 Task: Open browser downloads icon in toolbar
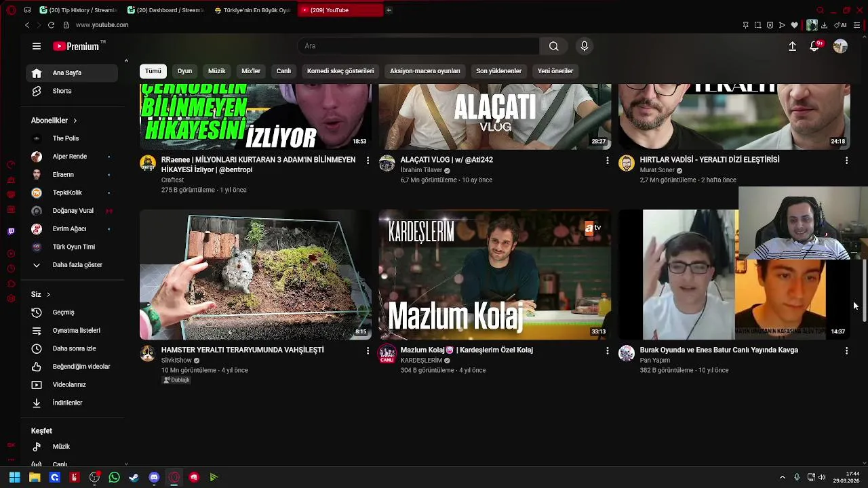(x=824, y=25)
